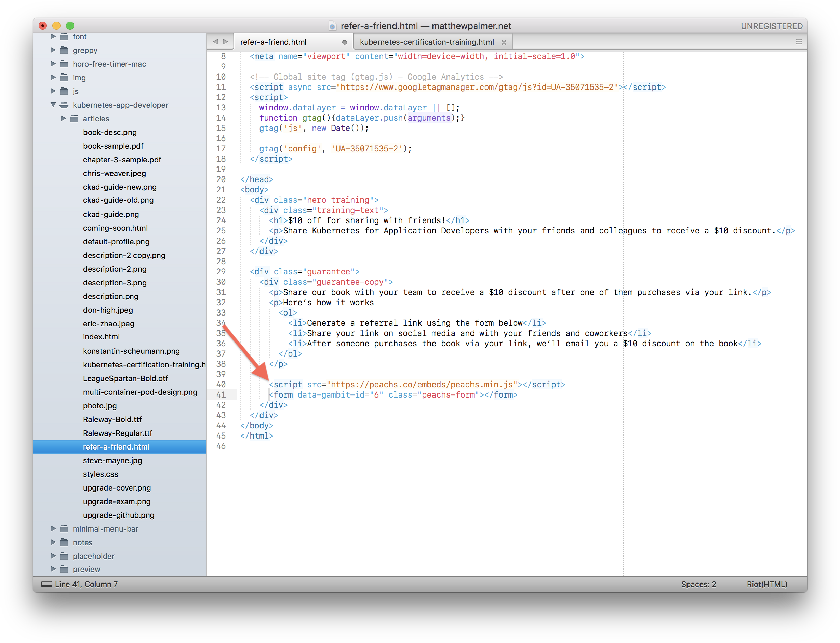Viewport: 840px width, 643px height.
Task: Open description-2 copy.png
Action: (x=124, y=255)
